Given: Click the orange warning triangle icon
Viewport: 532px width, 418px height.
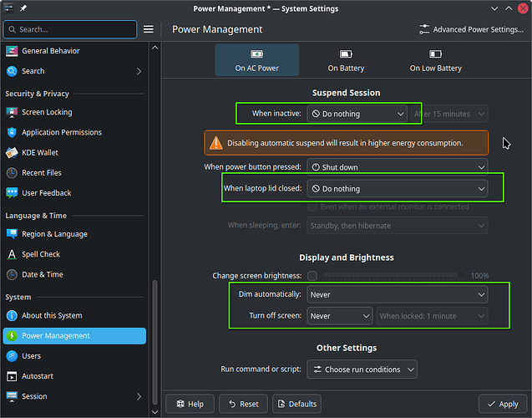Looking at the screenshot, I should 216,143.
